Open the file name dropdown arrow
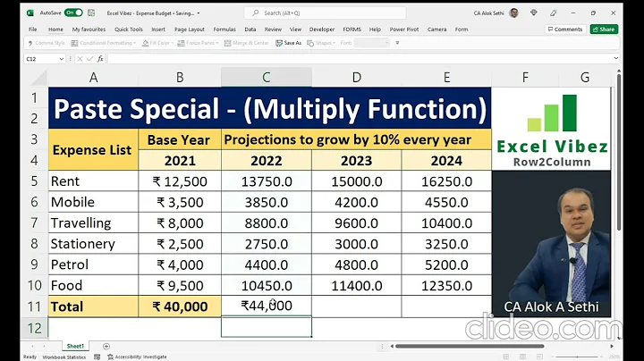 pyautogui.click(x=199, y=13)
